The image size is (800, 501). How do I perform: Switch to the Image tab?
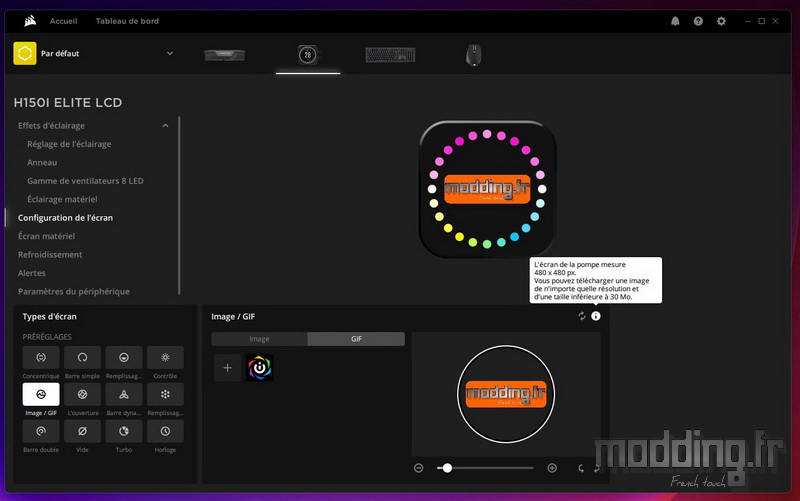[x=259, y=339]
